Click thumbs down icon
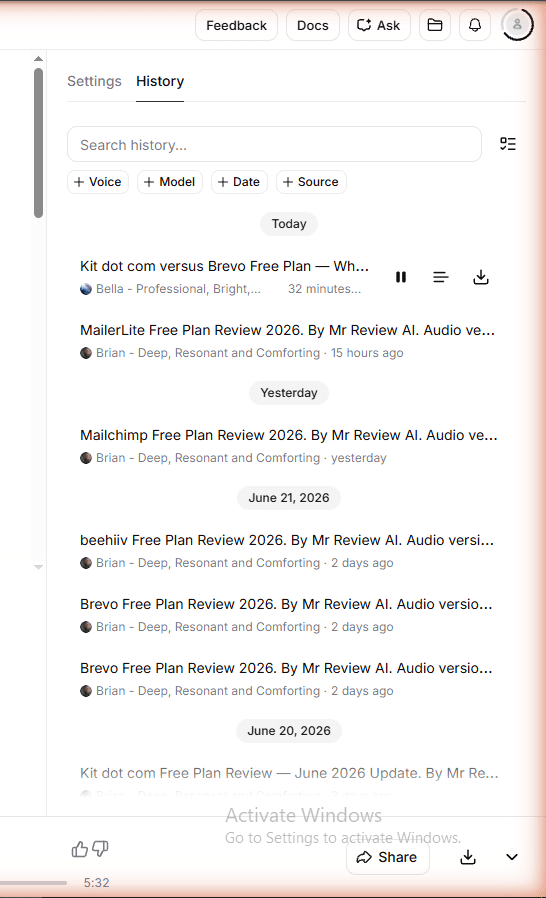This screenshot has width=546, height=898. point(100,849)
